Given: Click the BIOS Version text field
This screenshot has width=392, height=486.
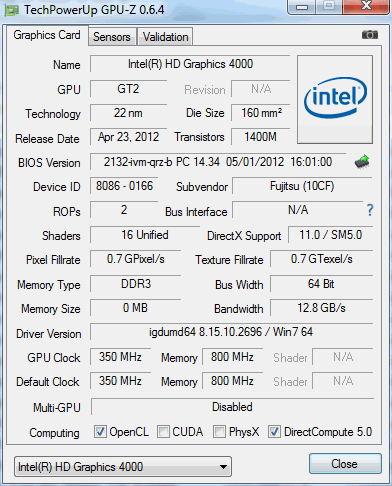Looking at the screenshot, I should pos(218,162).
